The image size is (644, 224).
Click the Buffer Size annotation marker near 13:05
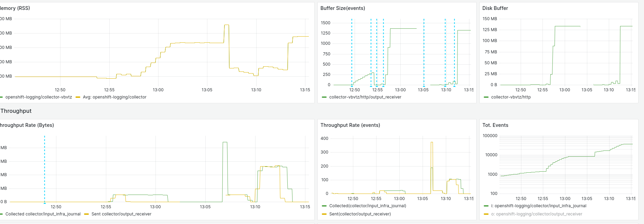(424, 86)
